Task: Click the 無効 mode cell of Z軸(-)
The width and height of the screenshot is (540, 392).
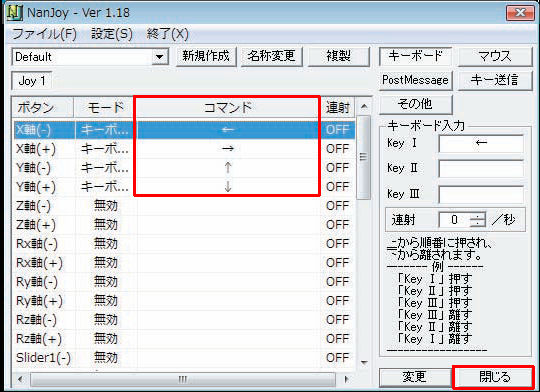Action: pyautogui.click(x=106, y=206)
